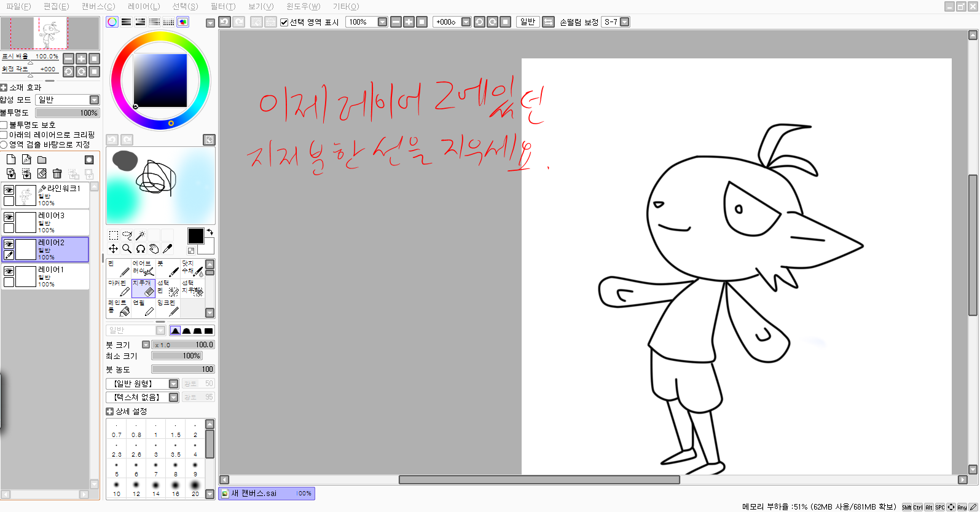Viewport: 980px width, 512px height.
Task: Select the 페인트통 bucket tool
Action: 119,308
